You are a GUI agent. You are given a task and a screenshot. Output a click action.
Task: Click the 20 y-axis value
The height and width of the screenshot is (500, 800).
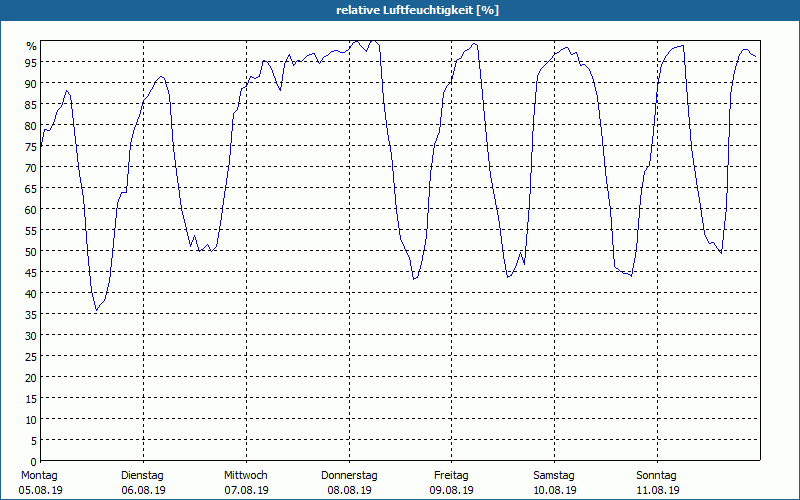tap(31, 378)
